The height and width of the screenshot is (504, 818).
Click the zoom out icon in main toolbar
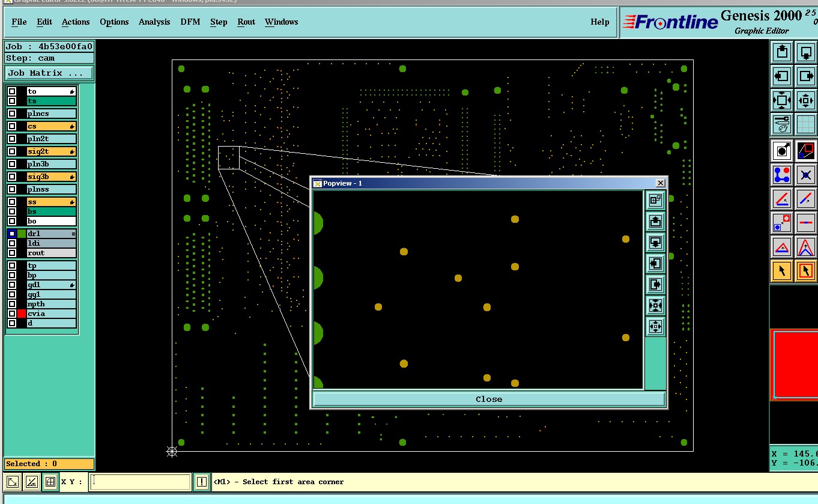(806, 100)
